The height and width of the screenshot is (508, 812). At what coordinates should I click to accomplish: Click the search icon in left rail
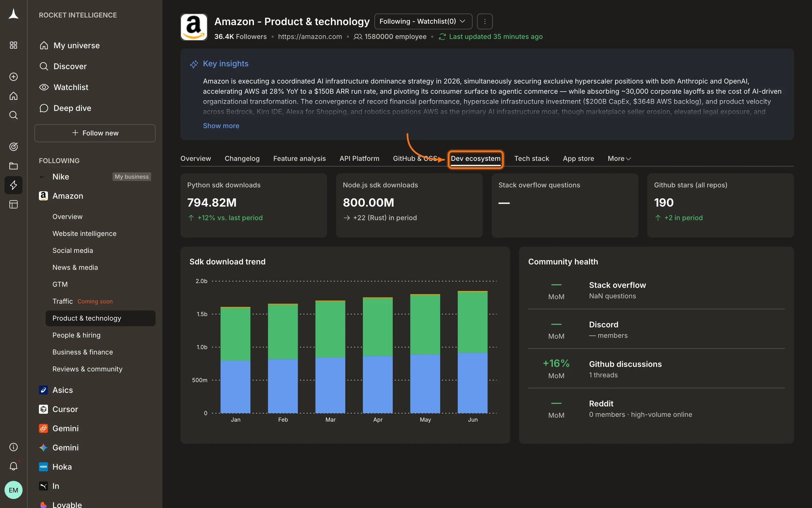coord(14,115)
